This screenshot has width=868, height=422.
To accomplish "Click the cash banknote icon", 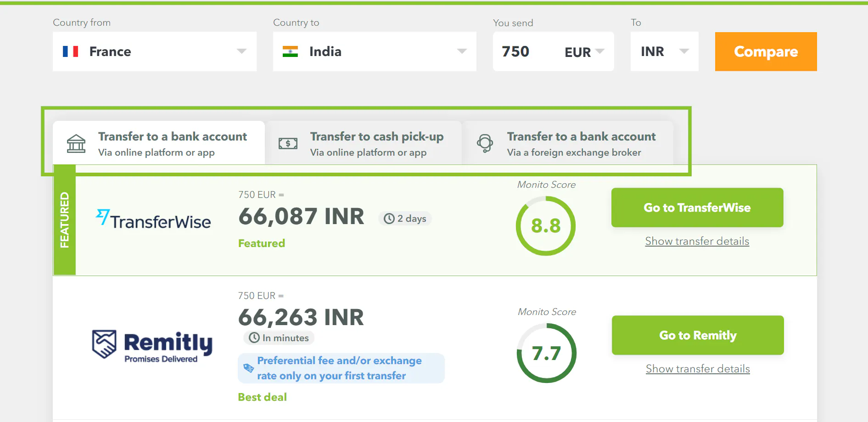I will click(x=288, y=144).
